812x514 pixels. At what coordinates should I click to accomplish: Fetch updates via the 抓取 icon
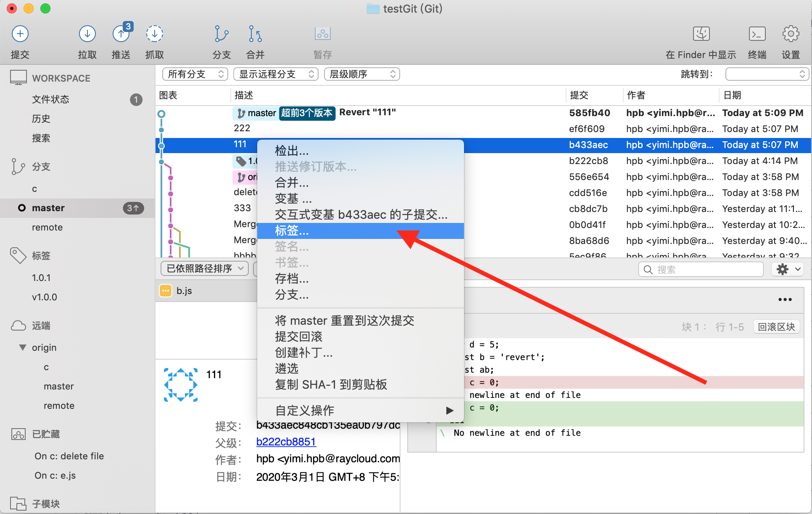tap(154, 34)
